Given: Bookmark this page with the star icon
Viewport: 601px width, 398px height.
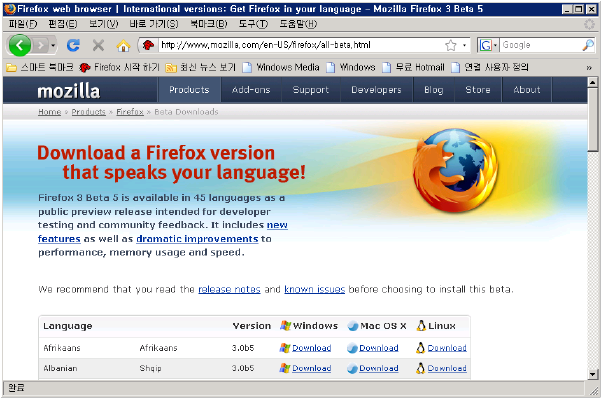Looking at the screenshot, I should (x=451, y=45).
